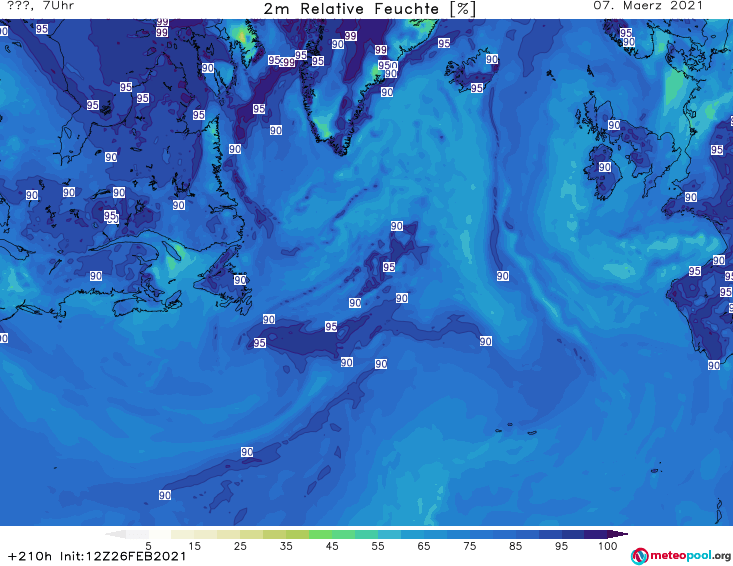Click the date '07. Maerz 2021'
Viewport: 733px width, 566px height.
click(x=648, y=6)
